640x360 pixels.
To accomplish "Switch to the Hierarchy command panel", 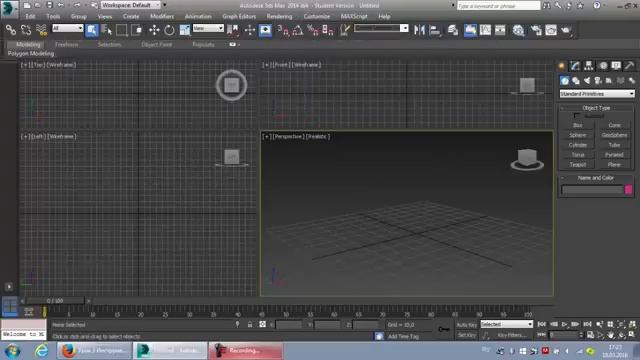I will coord(589,65).
